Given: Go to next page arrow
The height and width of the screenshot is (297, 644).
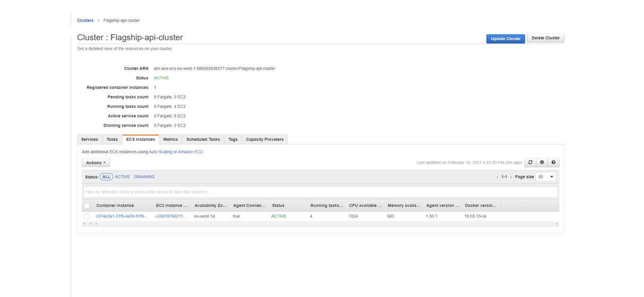Looking at the screenshot, I should coord(511,177).
